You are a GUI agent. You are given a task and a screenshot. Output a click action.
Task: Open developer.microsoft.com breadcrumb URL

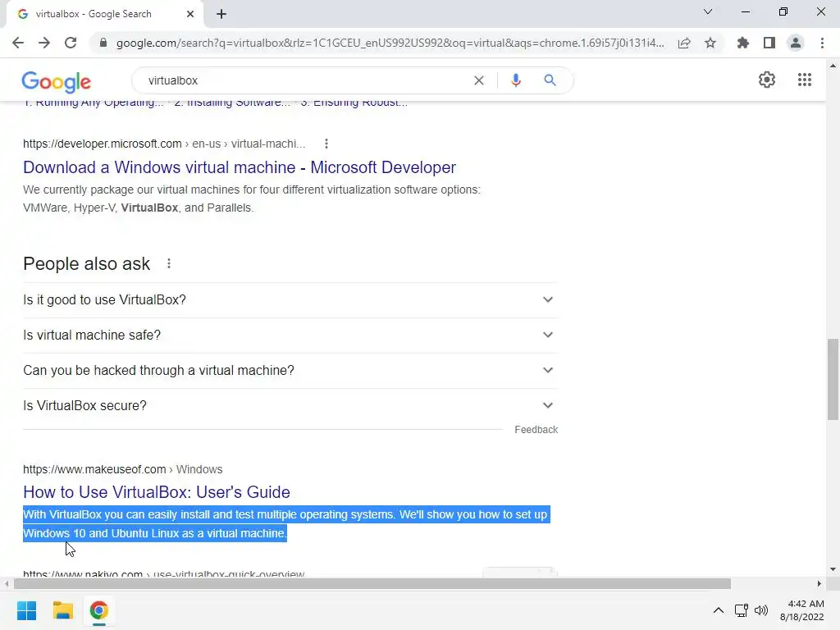164,144
